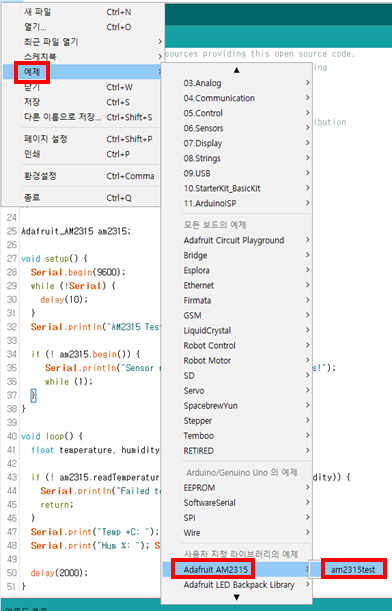Expand 11.ArduinoISP examples
Image resolution: width=392 pixels, height=611 pixels.
click(237, 203)
